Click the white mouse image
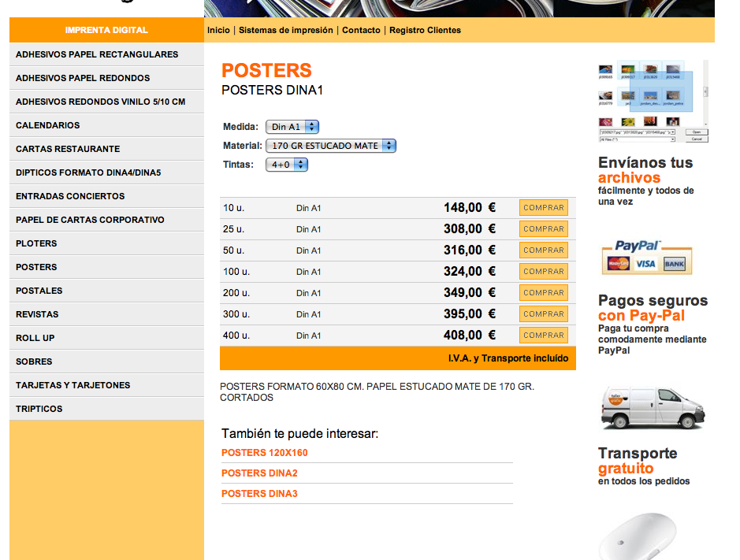Image resolution: width=740 pixels, height=560 pixels. pos(638,536)
